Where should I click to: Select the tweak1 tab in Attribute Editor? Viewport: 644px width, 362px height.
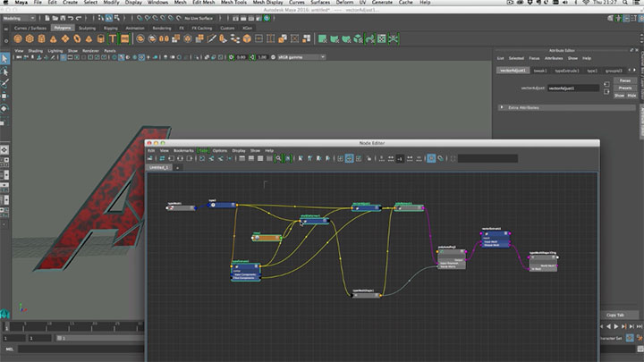540,71
